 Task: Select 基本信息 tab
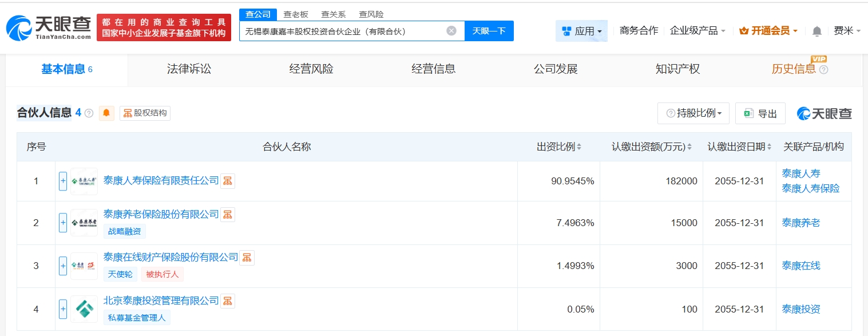[67, 69]
